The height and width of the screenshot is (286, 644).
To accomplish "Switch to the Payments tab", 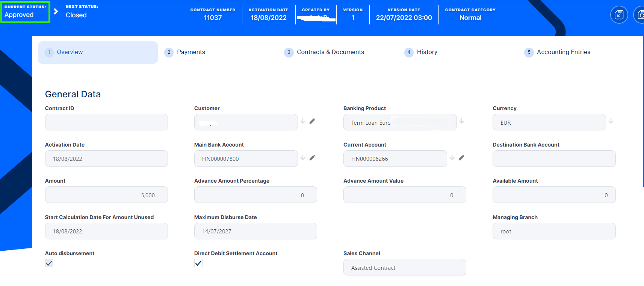I will point(191,52).
